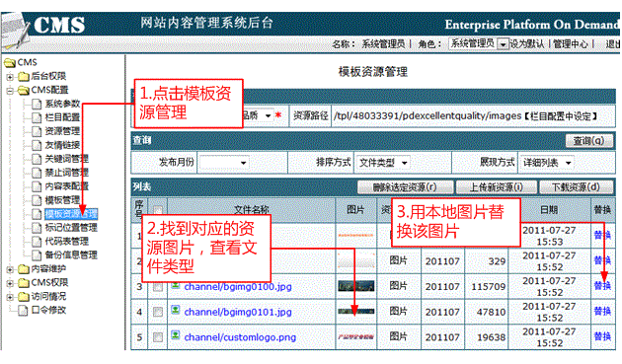Click thumbnail of channel/bgimg0100.jpg
This screenshot has height=364, width=622.
(355, 286)
